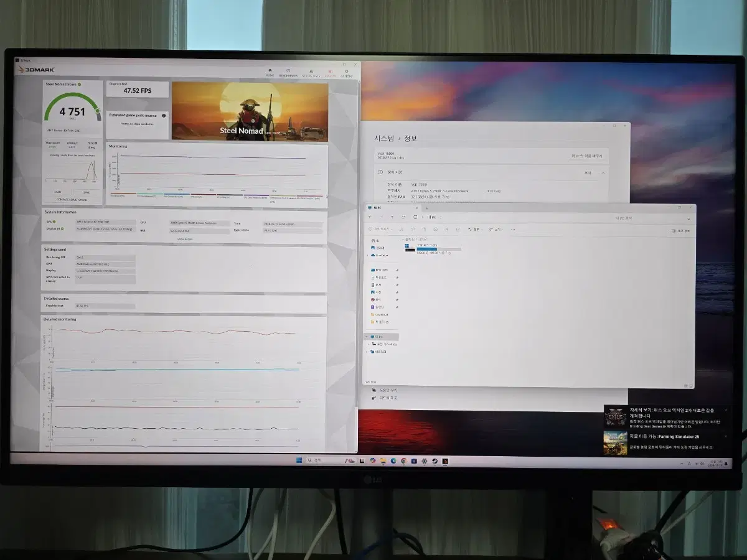Select Desktop in Explorer quick access

coord(381,270)
